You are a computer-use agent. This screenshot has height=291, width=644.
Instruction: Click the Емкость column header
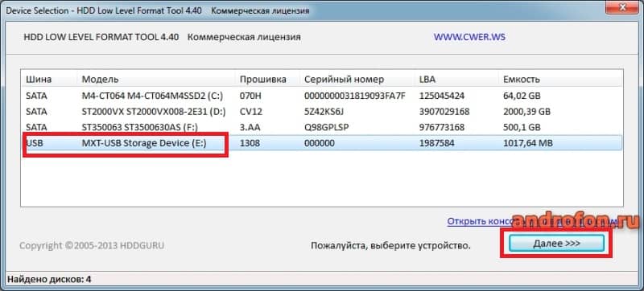[x=560, y=79]
